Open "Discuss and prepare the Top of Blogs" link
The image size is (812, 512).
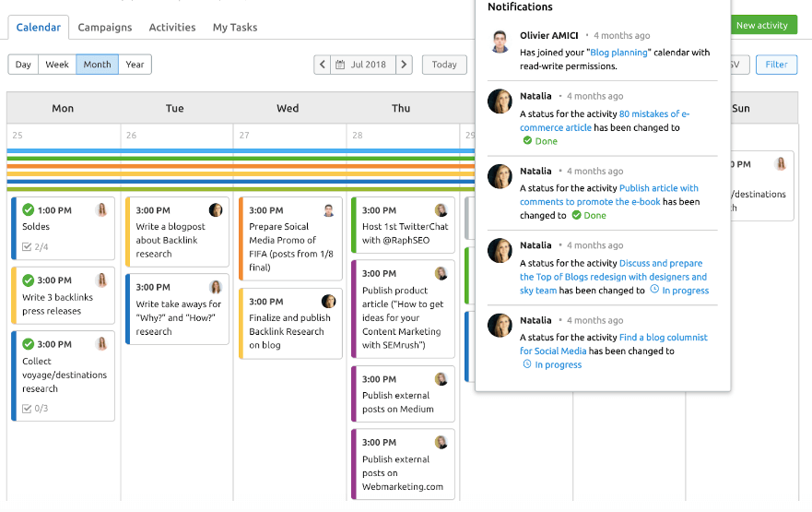(x=613, y=277)
